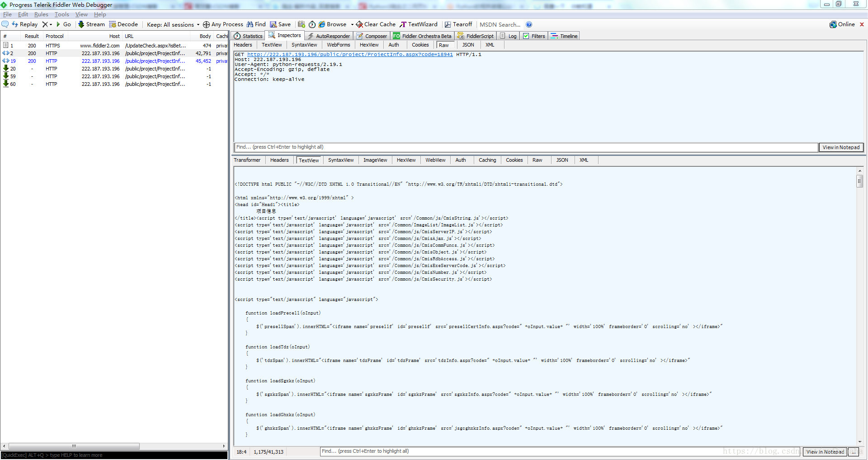The height and width of the screenshot is (460, 868).
Task: Click the Replay toolbar button
Action: pos(25,24)
